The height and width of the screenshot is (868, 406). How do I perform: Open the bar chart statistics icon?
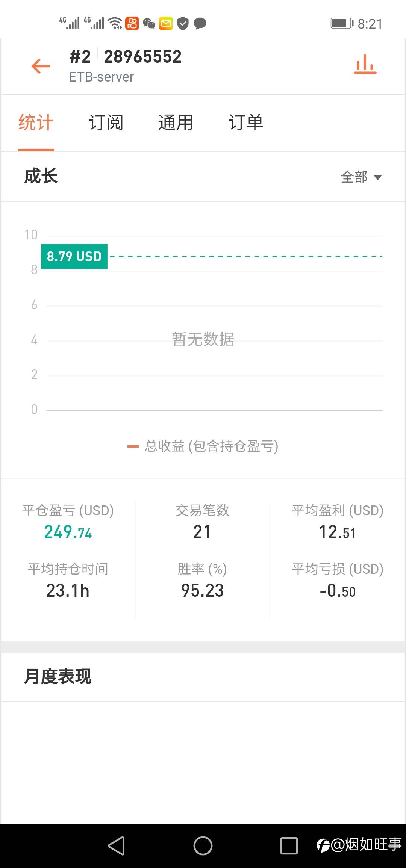point(365,65)
